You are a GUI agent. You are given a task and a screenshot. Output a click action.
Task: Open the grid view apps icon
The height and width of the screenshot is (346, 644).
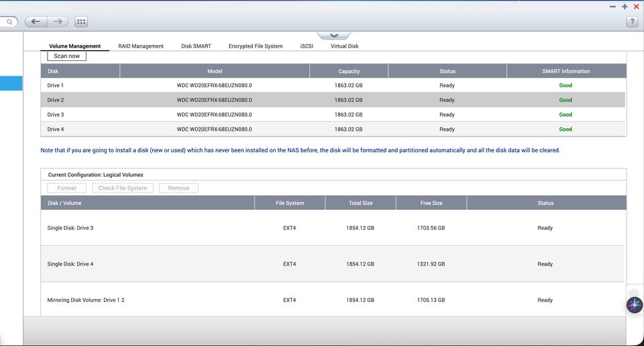pyautogui.click(x=80, y=21)
